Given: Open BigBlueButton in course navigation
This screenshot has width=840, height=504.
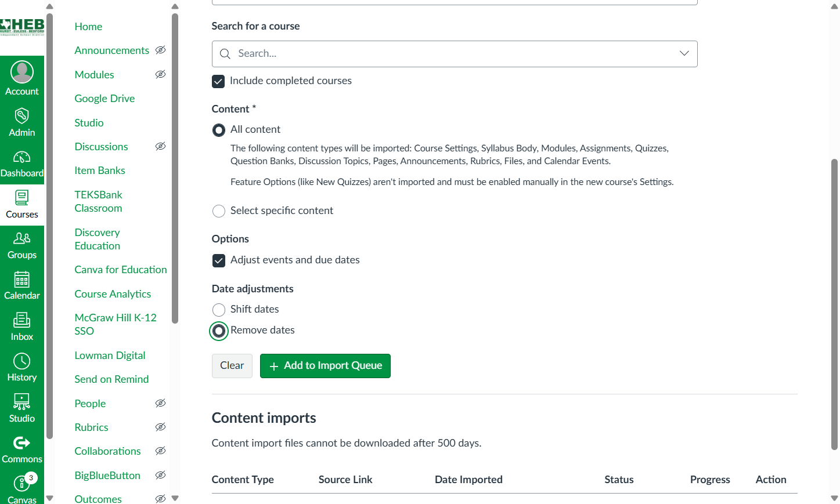Looking at the screenshot, I should tap(107, 476).
